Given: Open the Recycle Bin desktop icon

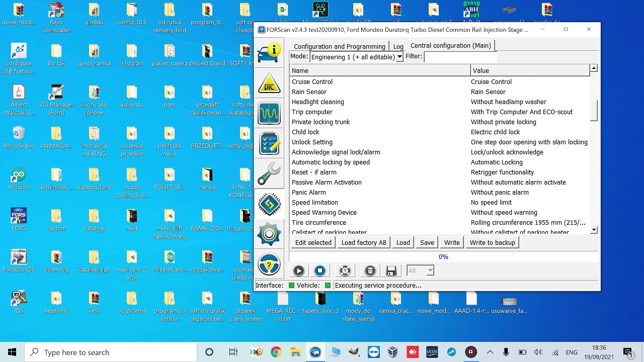Looking at the screenshot, I should pos(19,137).
